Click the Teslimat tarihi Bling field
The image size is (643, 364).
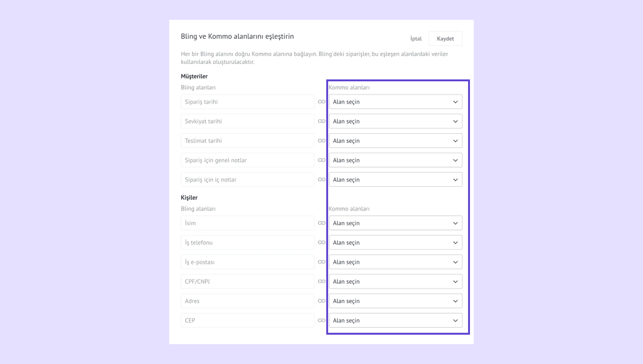(247, 141)
